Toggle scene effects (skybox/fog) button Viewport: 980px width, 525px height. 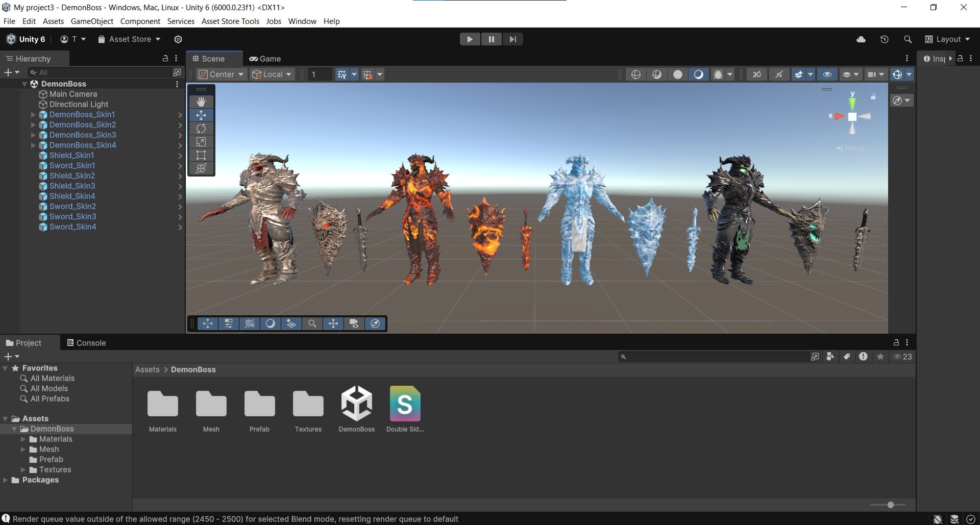click(798, 74)
